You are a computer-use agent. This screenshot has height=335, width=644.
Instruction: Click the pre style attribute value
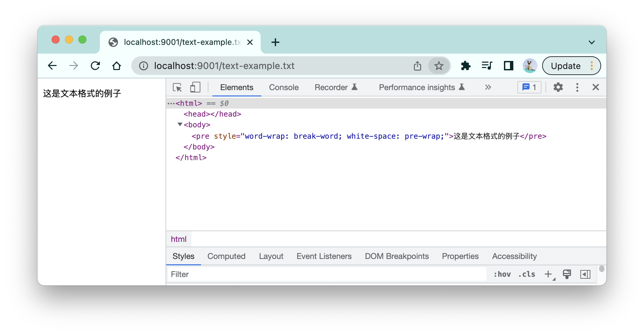click(345, 136)
